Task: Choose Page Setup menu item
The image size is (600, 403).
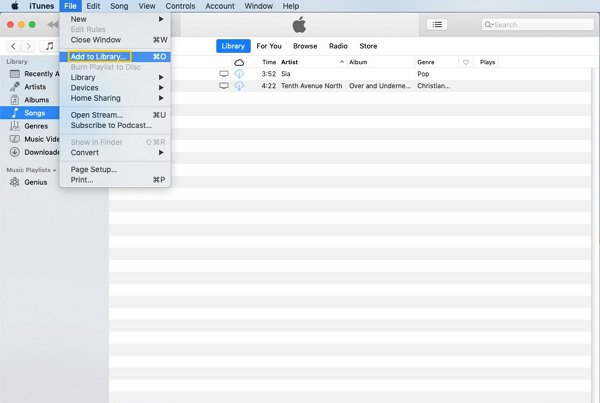Action: coord(115,169)
